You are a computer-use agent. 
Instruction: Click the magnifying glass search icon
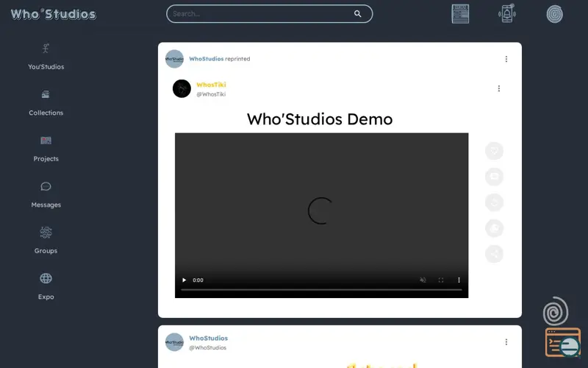point(358,14)
